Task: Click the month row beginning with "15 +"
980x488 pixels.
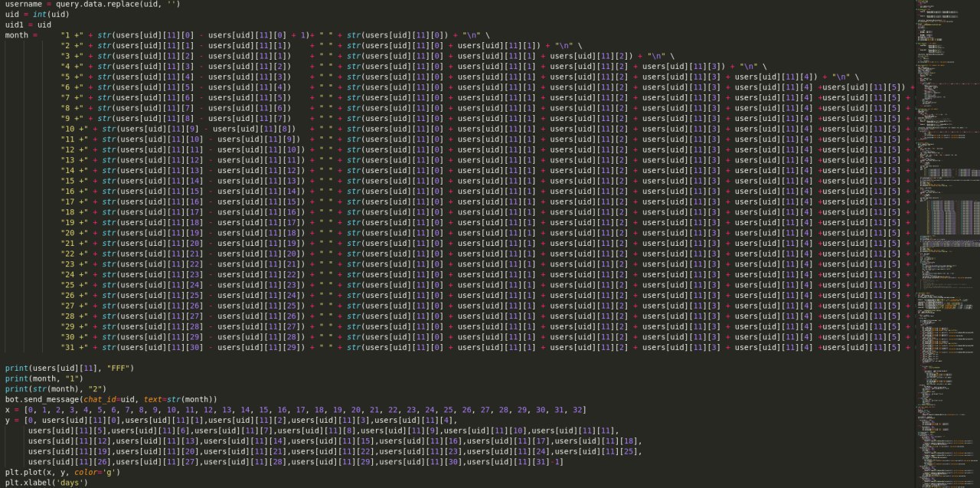Action: click(486, 180)
